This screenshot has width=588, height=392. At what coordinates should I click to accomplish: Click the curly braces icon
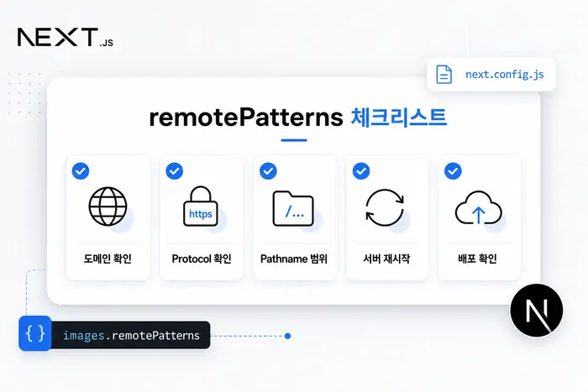[x=35, y=333]
